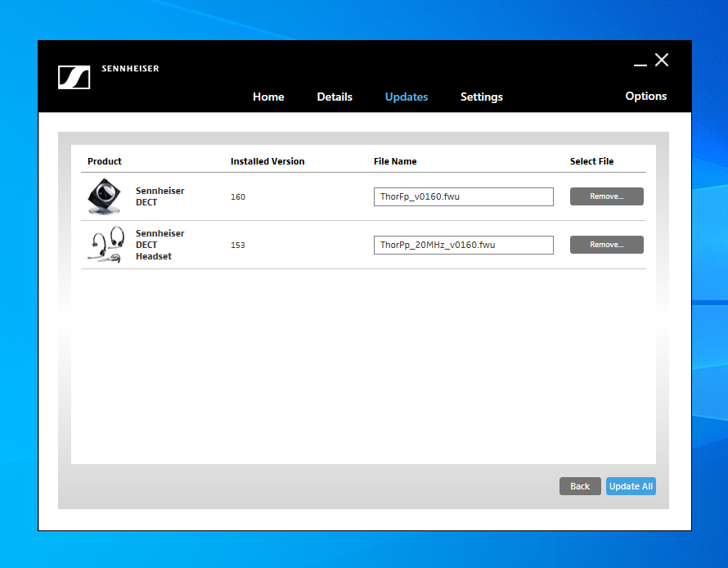Close the Sennheiser updater window
Screen dimensions: 728x568
[662, 60]
